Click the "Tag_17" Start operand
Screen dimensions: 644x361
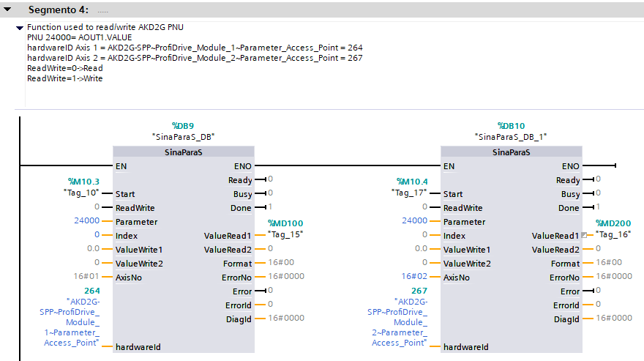point(409,193)
